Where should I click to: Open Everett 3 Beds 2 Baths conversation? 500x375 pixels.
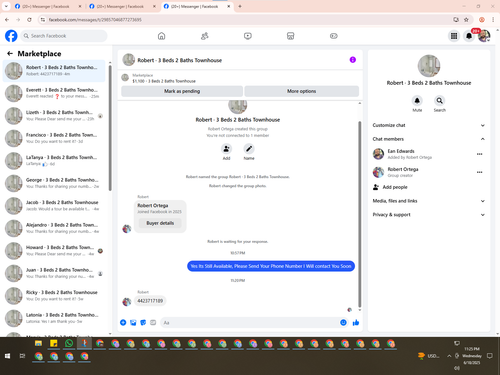click(54, 93)
